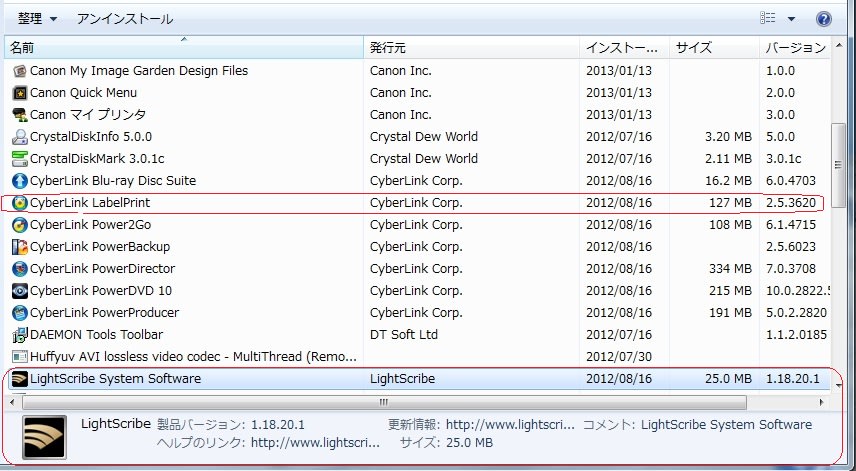The width and height of the screenshot is (856, 471).
Task: Click the horizontal scrollbar thumb
Action: point(384,403)
